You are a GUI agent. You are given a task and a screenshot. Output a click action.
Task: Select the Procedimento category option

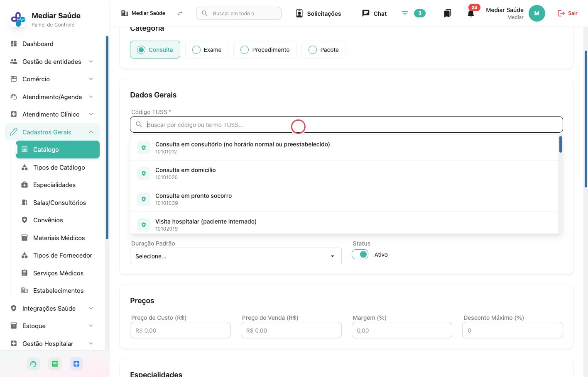[x=265, y=50]
